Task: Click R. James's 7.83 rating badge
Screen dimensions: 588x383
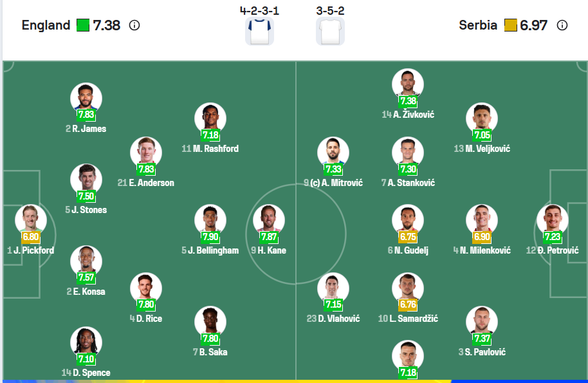Action: [x=86, y=115]
